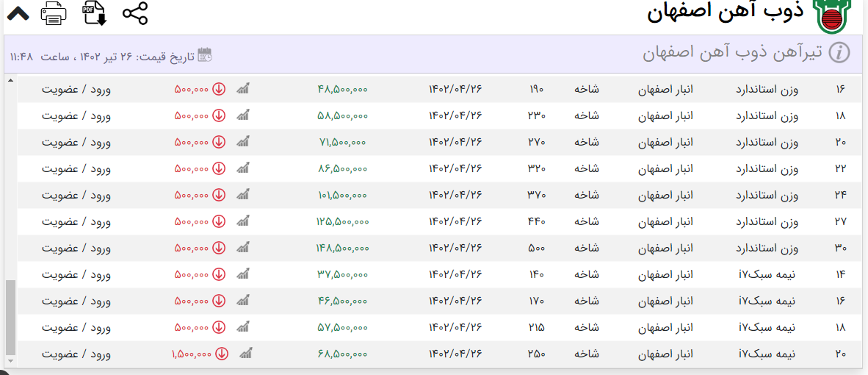
Task: Click the scroll up arrow of the table
Action: (10, 80)
